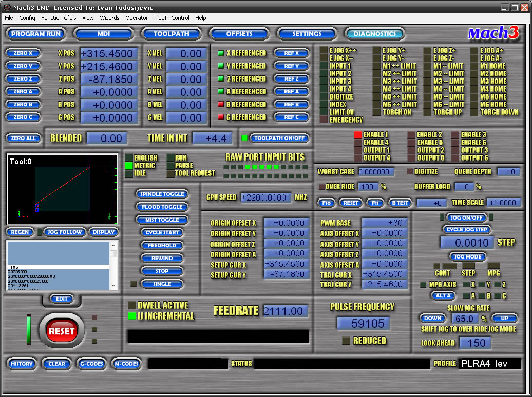The height and width of the screenshot is (397, 532).
Task: Decrease slow jog rate with Down
Action: 432,319
